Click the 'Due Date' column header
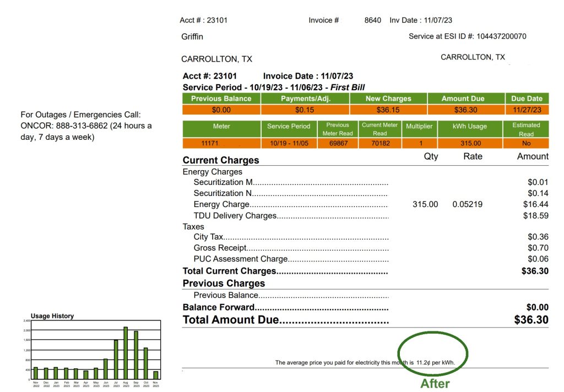The width and height of the screenshot is (564, 392). click(527, 99)
